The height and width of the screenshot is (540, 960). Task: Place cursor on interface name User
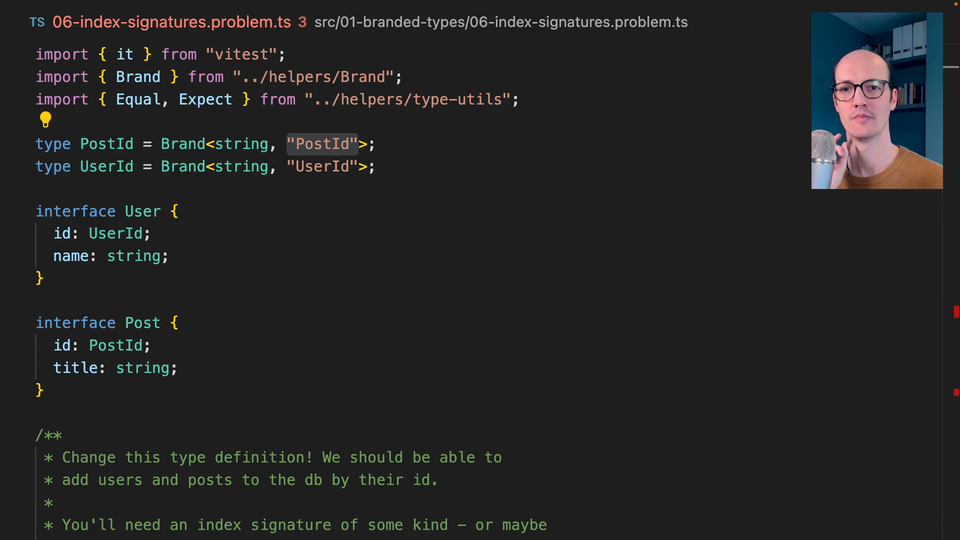tap(142, 211)
